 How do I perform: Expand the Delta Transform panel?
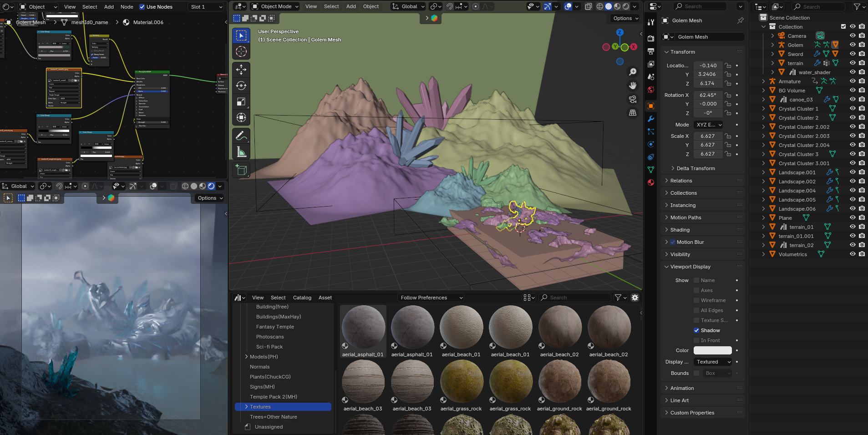(x=695, y=168)
